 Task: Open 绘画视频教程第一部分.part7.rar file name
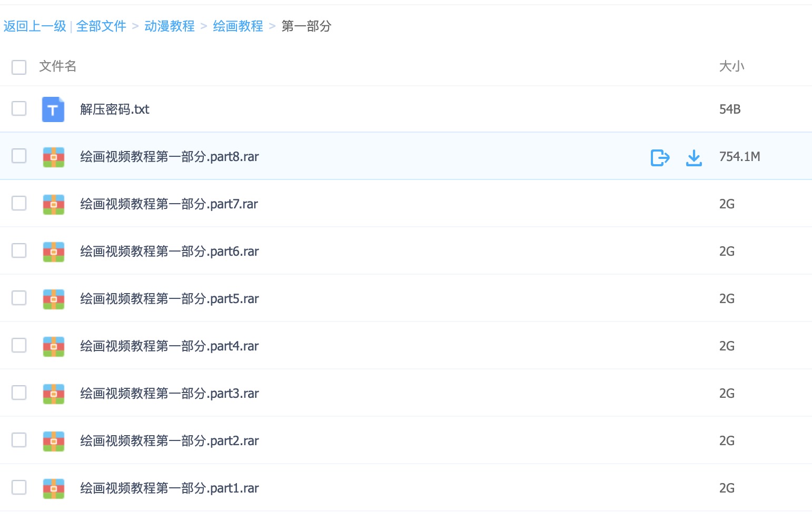click(169, 204)
